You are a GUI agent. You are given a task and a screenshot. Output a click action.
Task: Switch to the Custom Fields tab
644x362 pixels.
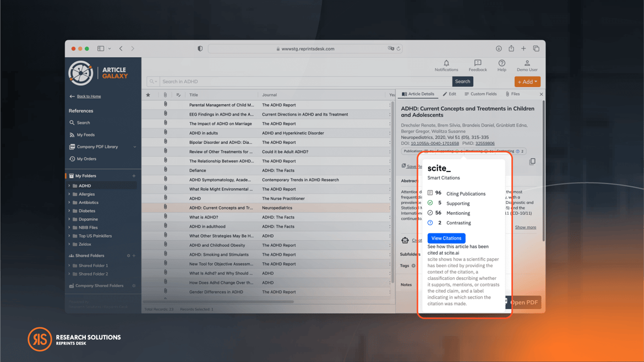[x=481, y=94]
